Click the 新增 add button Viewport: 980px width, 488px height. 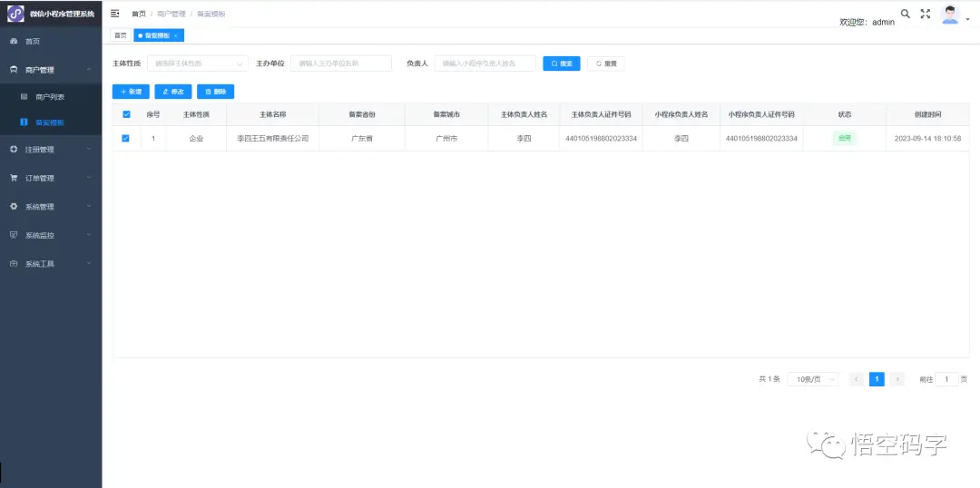click(x=132, y=92)
